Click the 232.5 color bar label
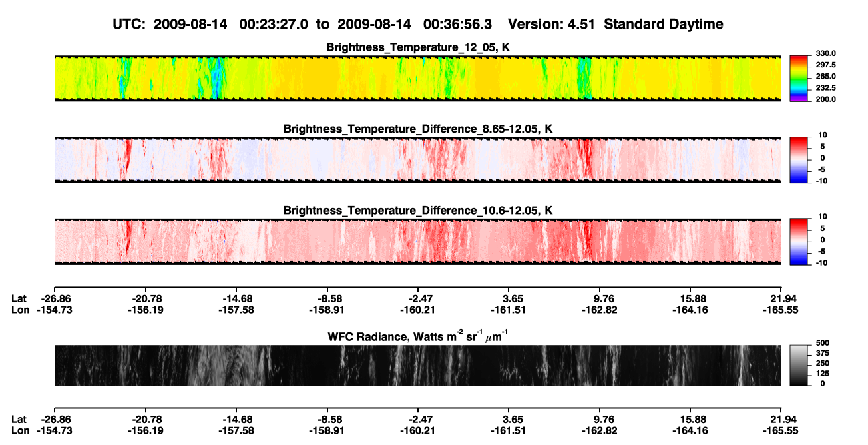The height and width of the screenshot is (445, 868). (827, 87)
